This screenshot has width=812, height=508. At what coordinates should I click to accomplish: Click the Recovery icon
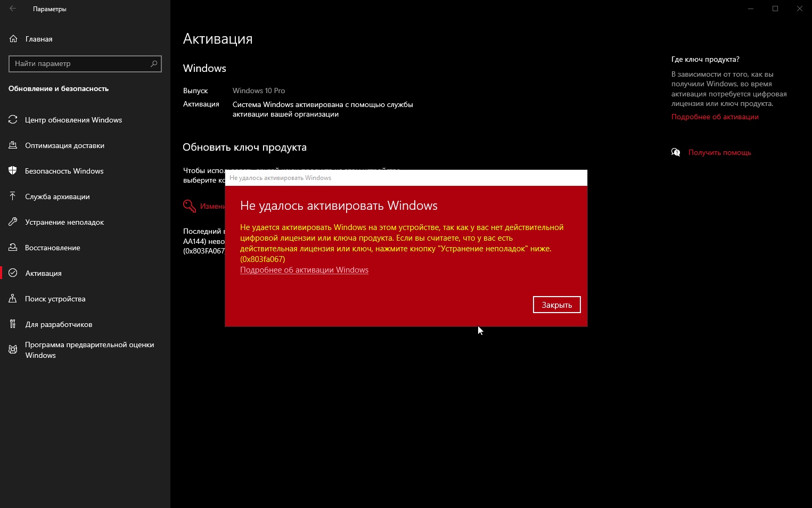[x=13, y=248]
